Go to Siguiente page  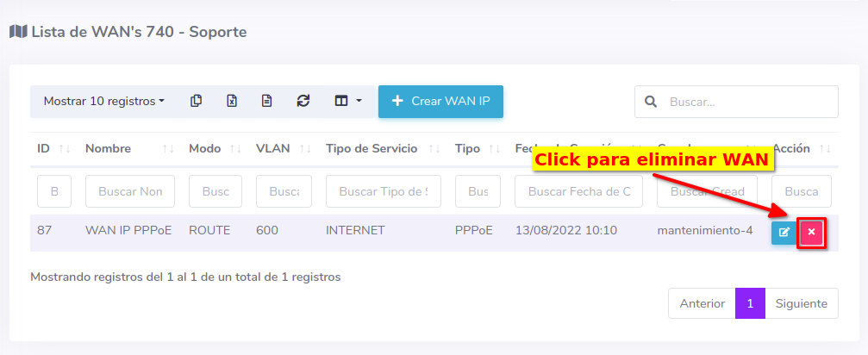coord(801,303)
